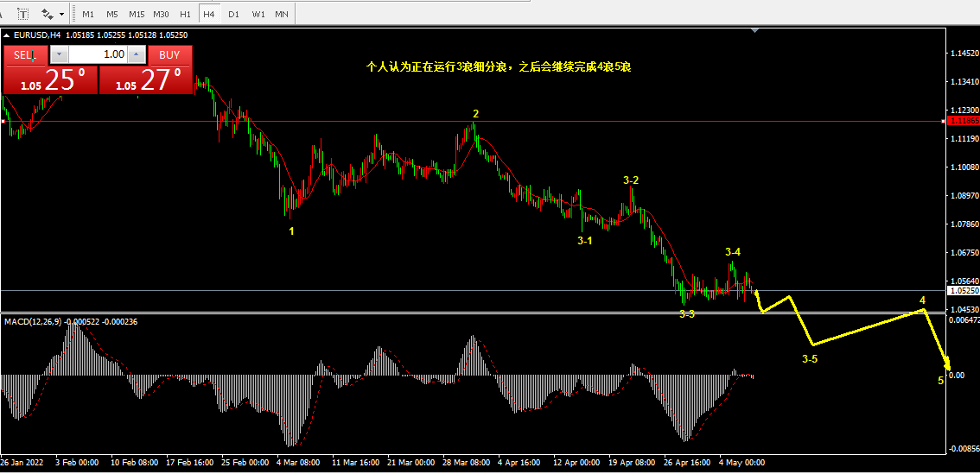Viewport: 980px width, 474px height.
Task: Click the chart shift triangle marker at top
Action: (x=755, y=30)
